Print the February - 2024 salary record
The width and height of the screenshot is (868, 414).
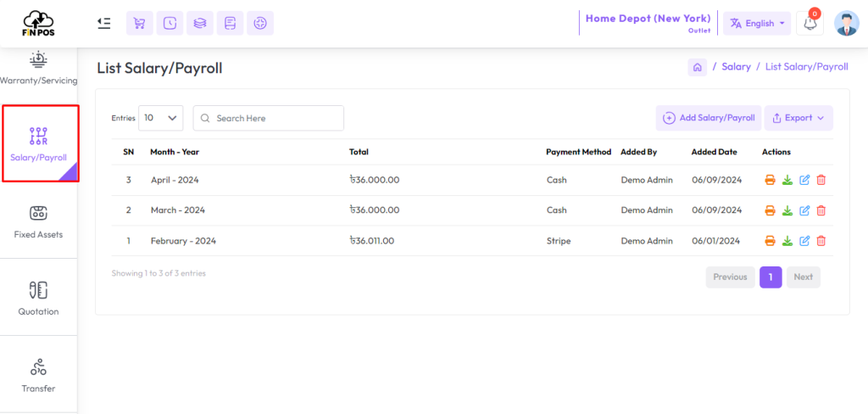pyautogui.click(x=770, y=241)
